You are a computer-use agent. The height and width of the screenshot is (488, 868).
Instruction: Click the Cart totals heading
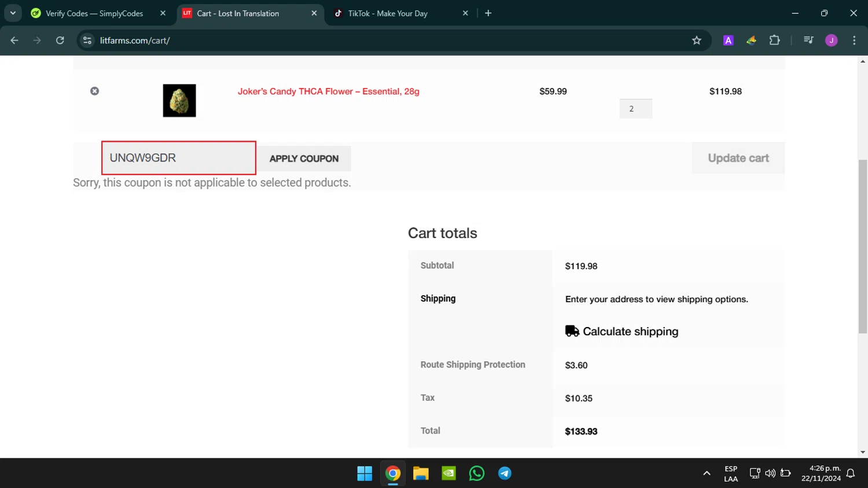point(443,233)
